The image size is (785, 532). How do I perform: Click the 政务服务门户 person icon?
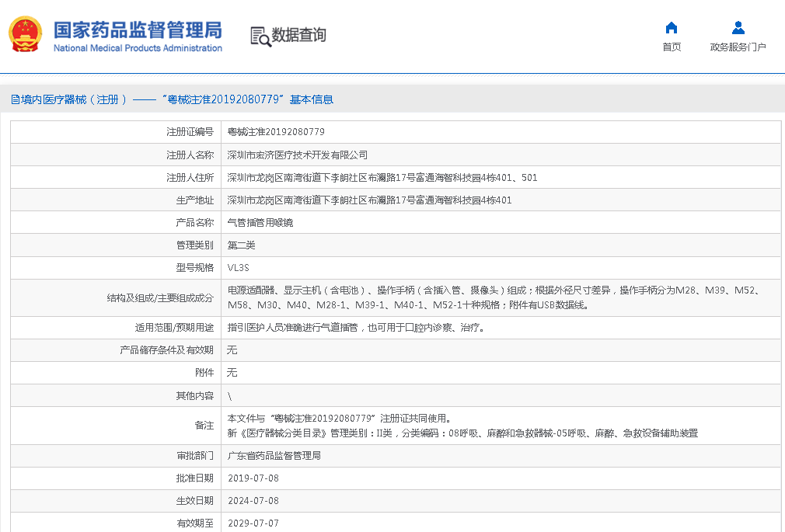[738, 28]
